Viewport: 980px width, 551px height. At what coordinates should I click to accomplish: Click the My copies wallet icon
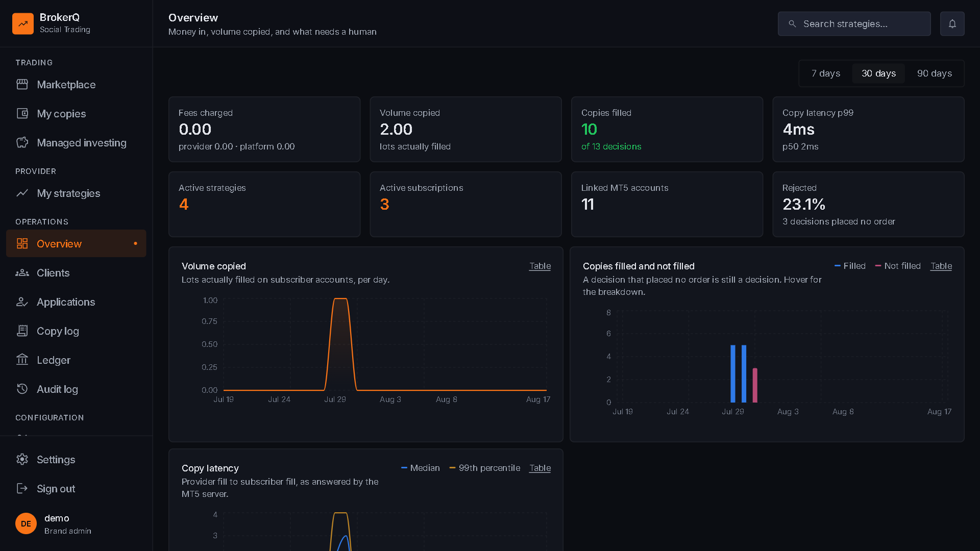[x=22, y=113]
